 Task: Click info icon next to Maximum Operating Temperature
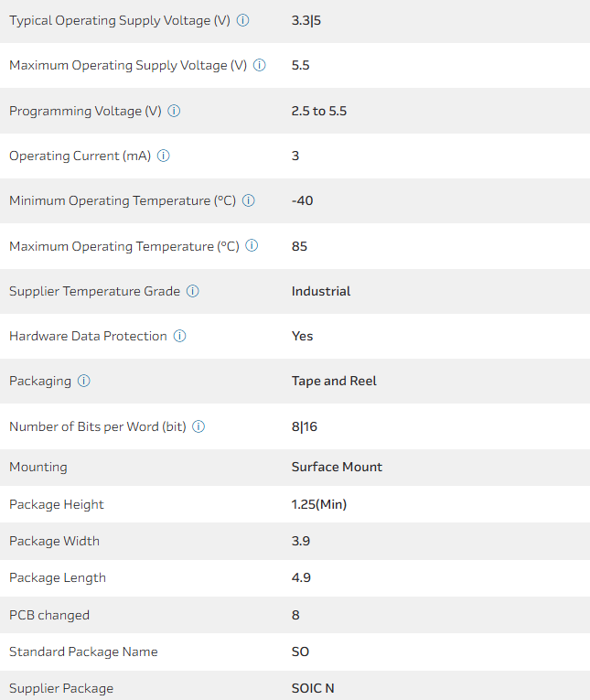point(252,246)
